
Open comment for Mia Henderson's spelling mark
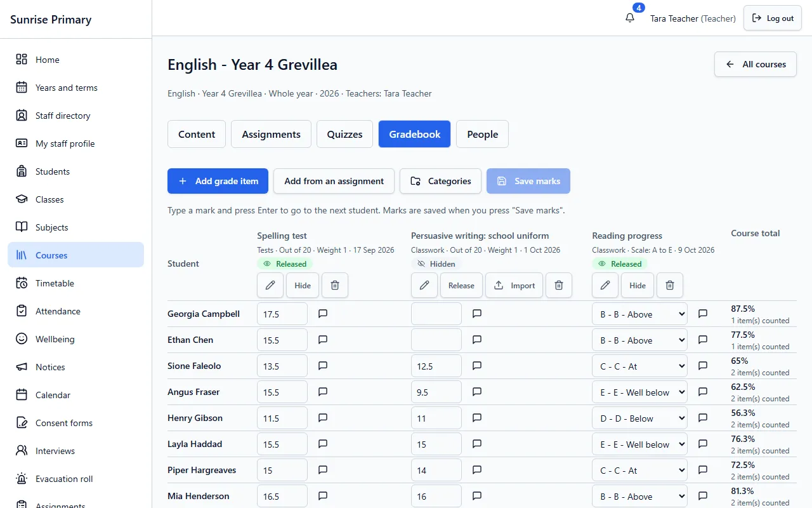(x=323, y=496)
